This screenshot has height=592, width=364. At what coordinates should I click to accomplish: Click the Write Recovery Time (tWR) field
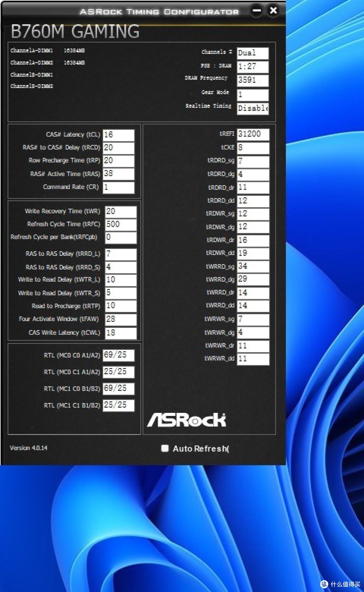[x=121, y=212]
